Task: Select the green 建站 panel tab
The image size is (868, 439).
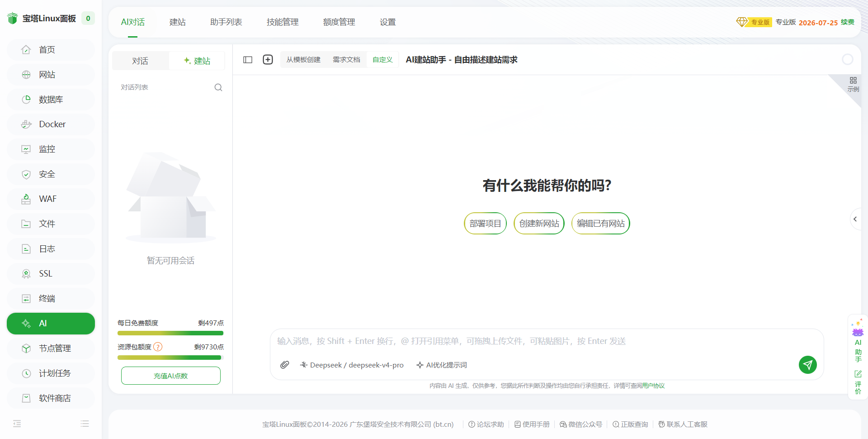Action: pyautogui.click(x=197, y=61)
